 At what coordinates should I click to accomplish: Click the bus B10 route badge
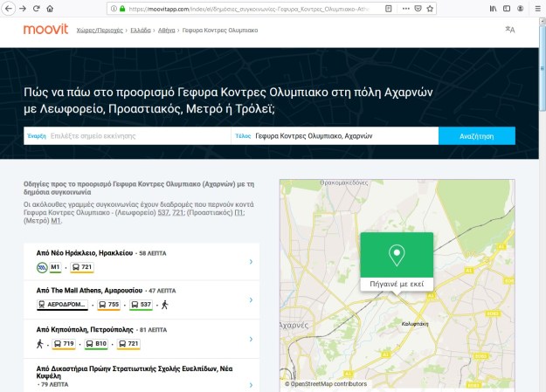tap(96, 344)
